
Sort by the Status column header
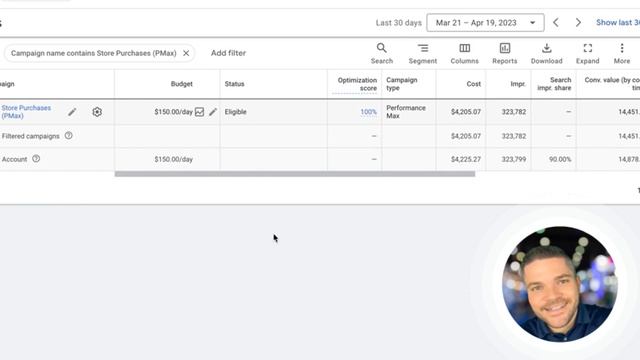point(234,84)
